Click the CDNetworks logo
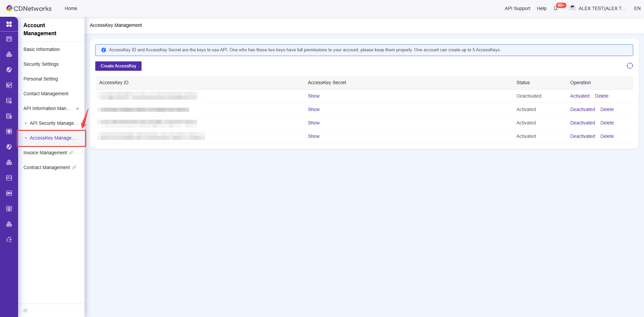Viewport: 644px width, 317px height. 29,8
